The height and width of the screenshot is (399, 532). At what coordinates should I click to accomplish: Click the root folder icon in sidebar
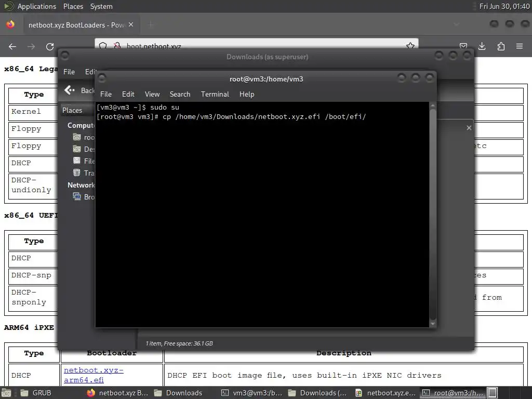[77, 137]
